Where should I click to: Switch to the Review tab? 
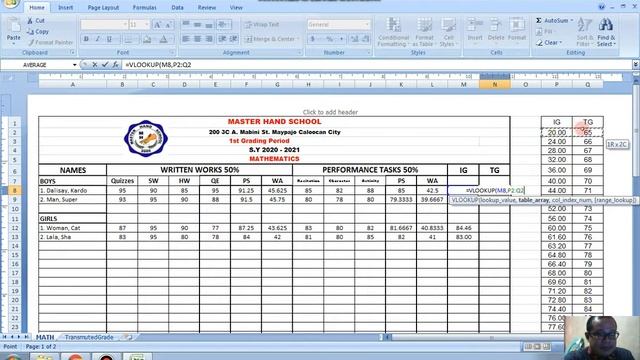point(207,7)
